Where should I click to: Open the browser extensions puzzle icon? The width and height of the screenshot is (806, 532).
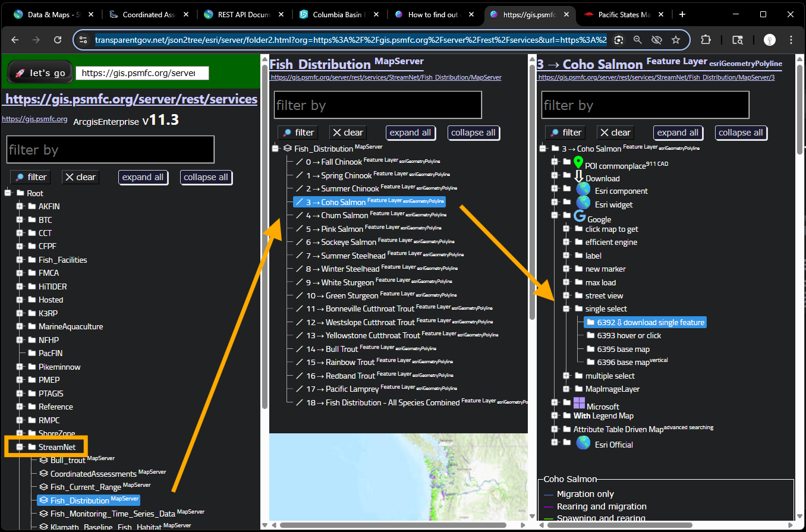point(706,40)
